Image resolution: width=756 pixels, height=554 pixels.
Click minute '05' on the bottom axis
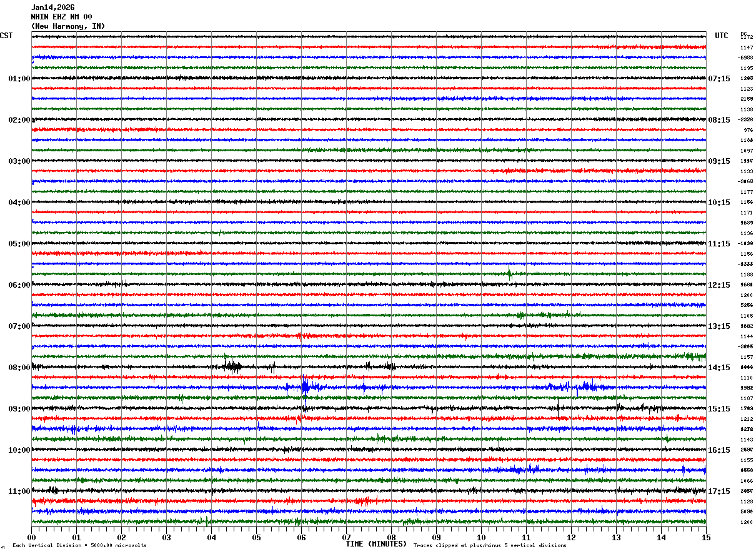(256, 537)
